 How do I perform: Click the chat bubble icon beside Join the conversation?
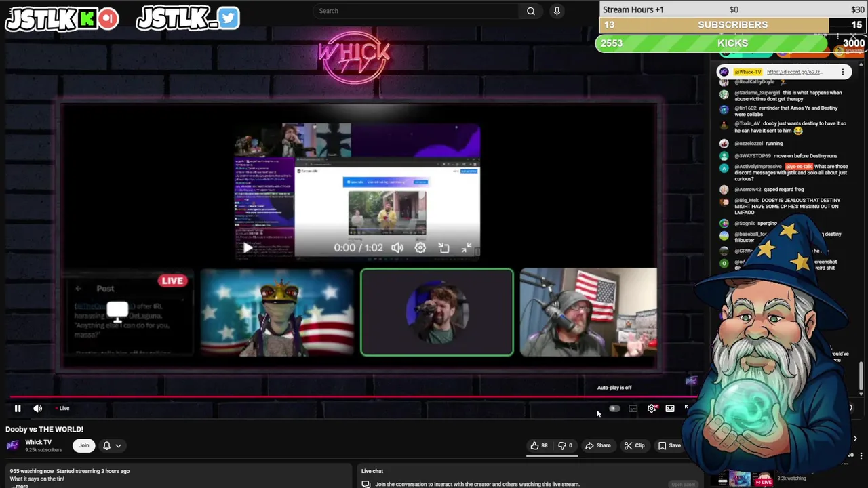coord(366,484)
